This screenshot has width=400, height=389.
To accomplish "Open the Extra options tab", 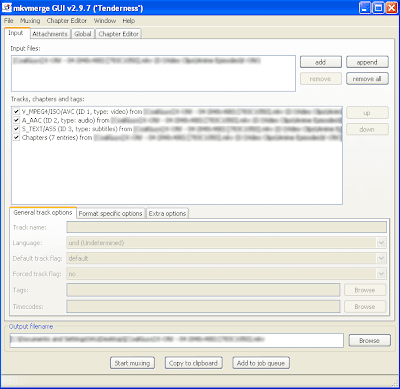I will pyautogui.click(x=167, y=214).
